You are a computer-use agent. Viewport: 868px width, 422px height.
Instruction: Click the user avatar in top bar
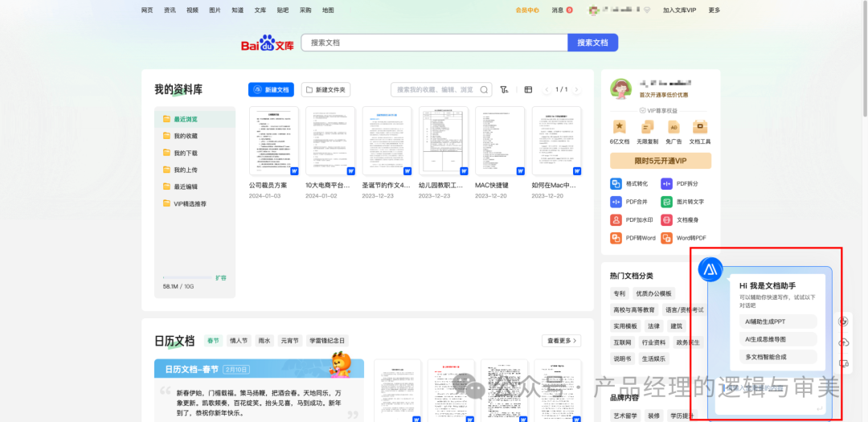(x=594, y=10)
